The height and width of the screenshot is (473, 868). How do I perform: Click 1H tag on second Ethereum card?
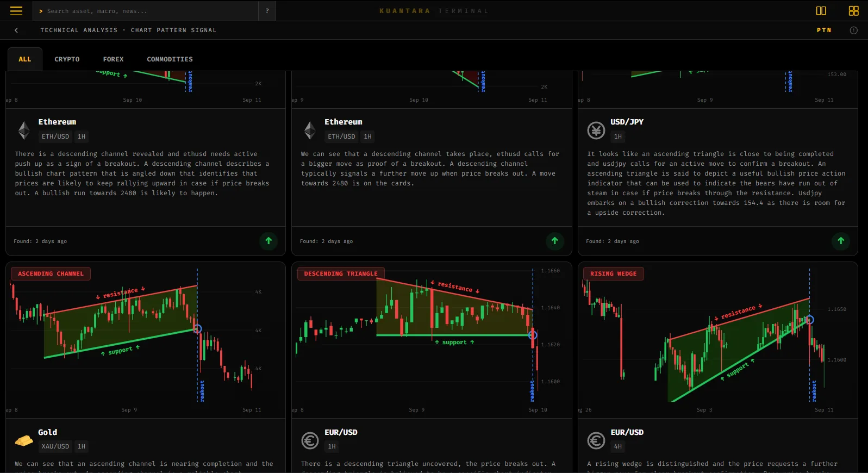point(367,136)
